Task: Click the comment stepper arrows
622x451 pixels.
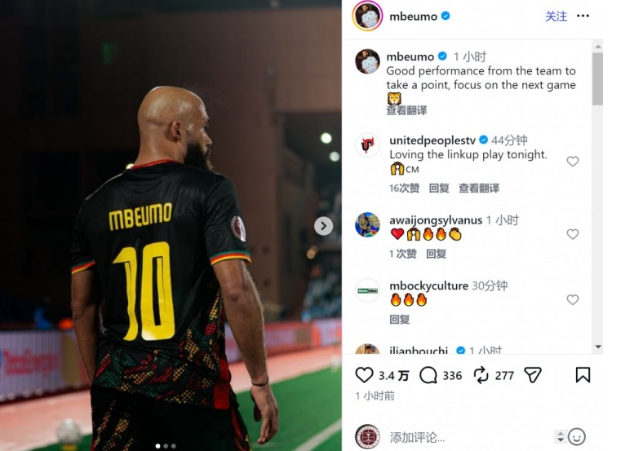Action: coord(560,437)
